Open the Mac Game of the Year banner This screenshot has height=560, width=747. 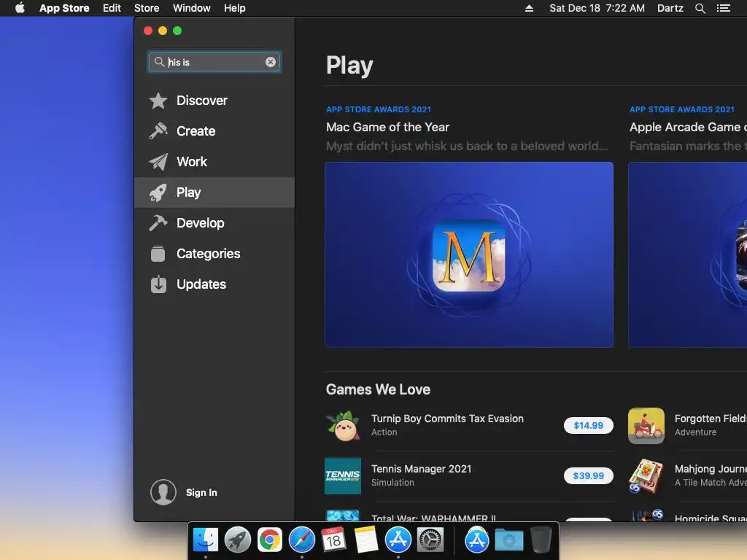click(x=469, y=254)
